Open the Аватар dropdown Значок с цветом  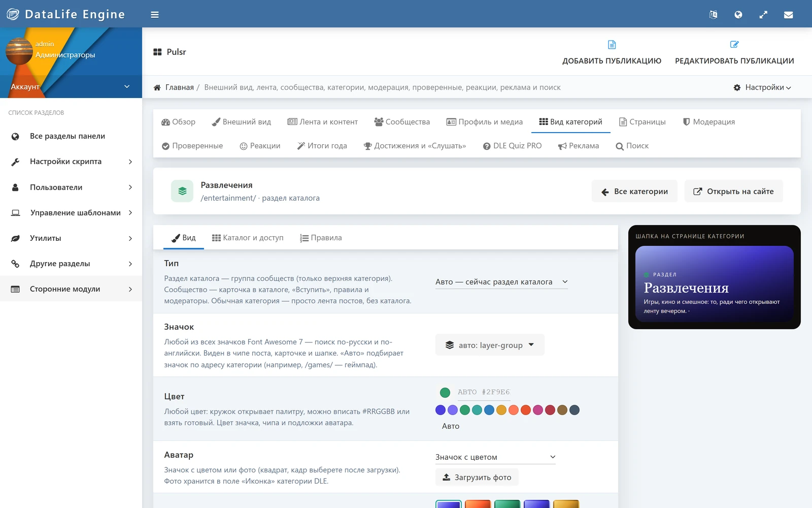click(x=495, y=457)
